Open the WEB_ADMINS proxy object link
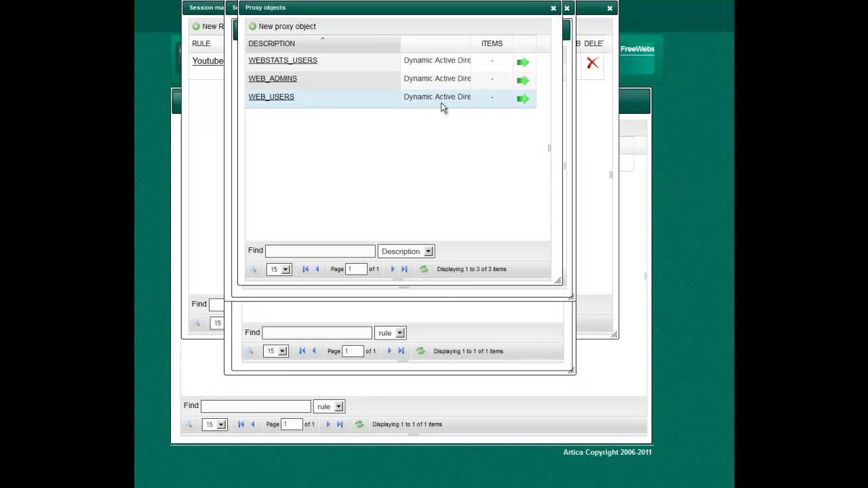The width and height of the screenshot is (868, 488). (273, 79)
